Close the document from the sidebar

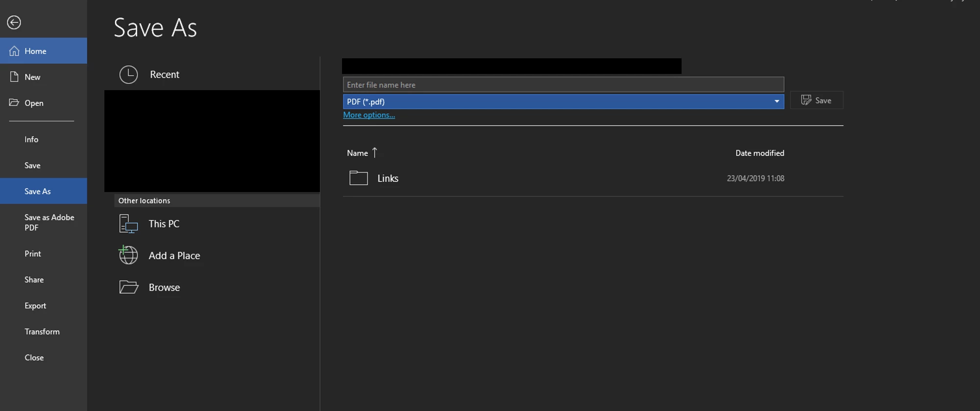pos(44,358)
